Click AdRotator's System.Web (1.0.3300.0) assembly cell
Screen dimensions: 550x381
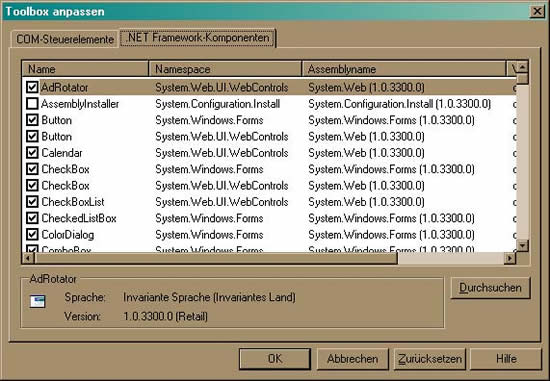pyautogui.click(x=366, y=87)
